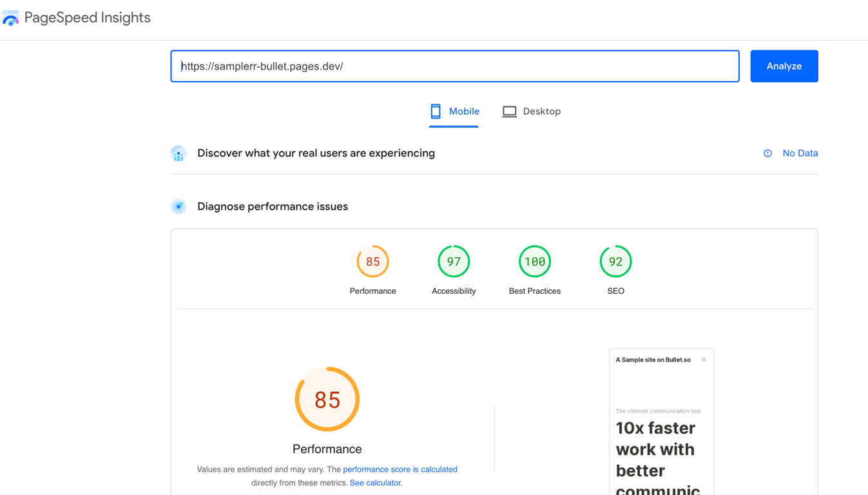Switch to the Mobile tab
The width and height of the screenshot is (868, 495).
click(x=454, y=112)
